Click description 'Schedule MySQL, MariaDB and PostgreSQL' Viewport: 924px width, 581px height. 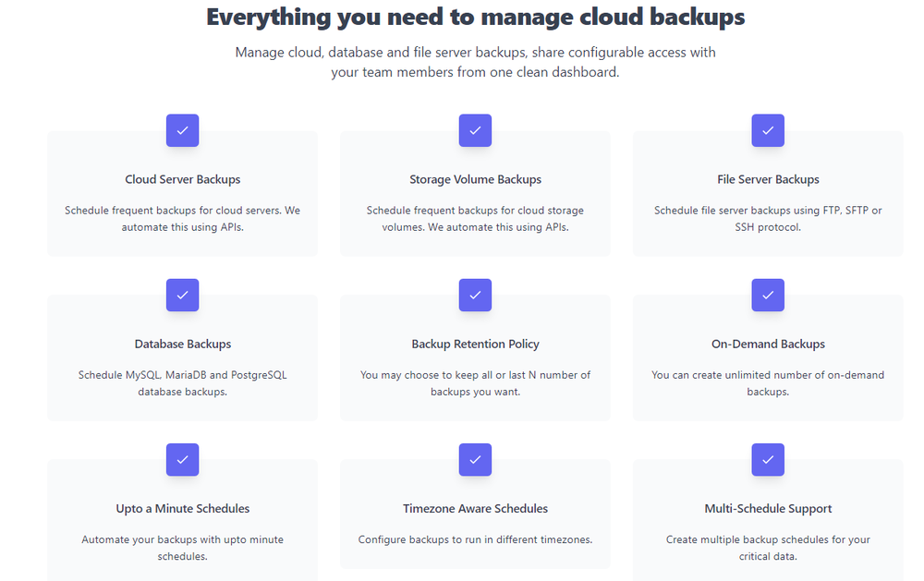click(x=183, y=383)
